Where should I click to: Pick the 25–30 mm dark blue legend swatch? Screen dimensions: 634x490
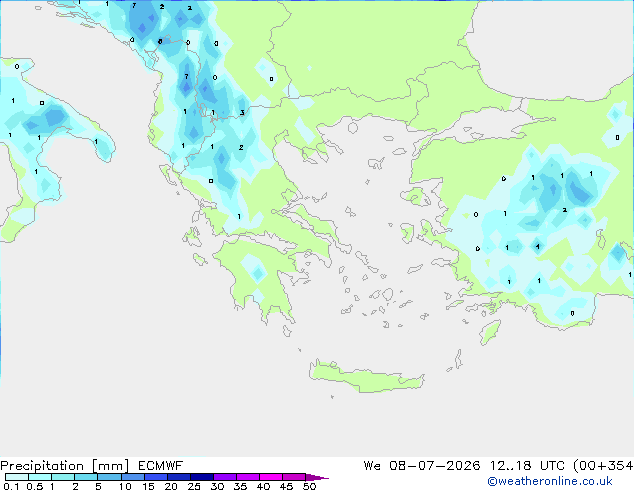202,477
